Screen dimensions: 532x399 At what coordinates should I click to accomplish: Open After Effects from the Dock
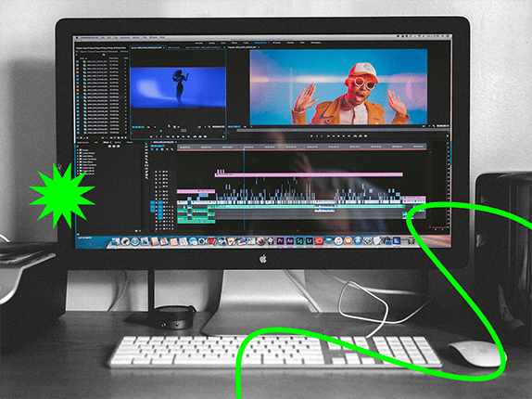(290, 240)
